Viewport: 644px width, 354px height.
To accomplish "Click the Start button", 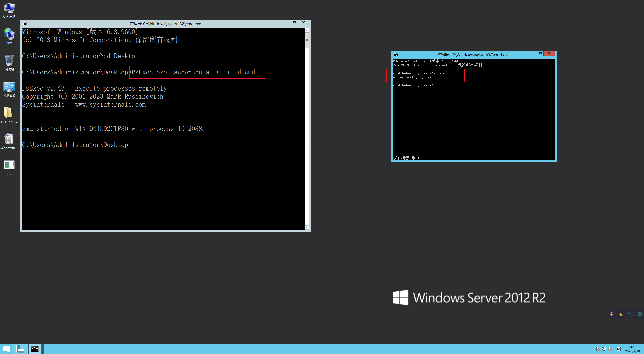I will 6,349.
